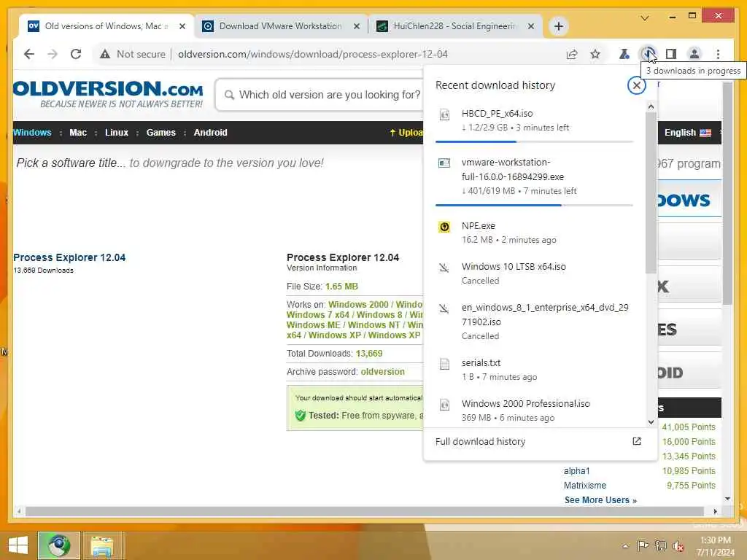The image size is (747, 560).
Task: Click the Action Center flag tray icon
Action: (x=643, y=545)
